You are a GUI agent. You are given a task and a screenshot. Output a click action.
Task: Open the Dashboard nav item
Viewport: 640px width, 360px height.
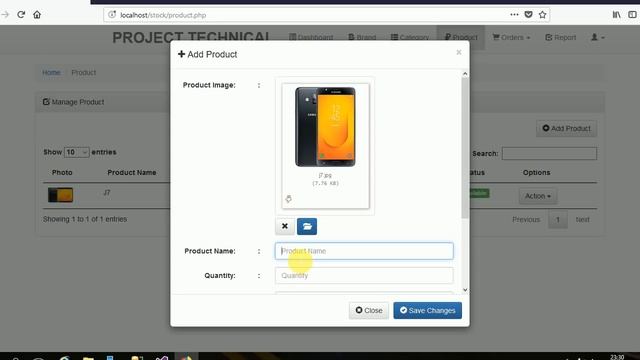click(311, 37)
